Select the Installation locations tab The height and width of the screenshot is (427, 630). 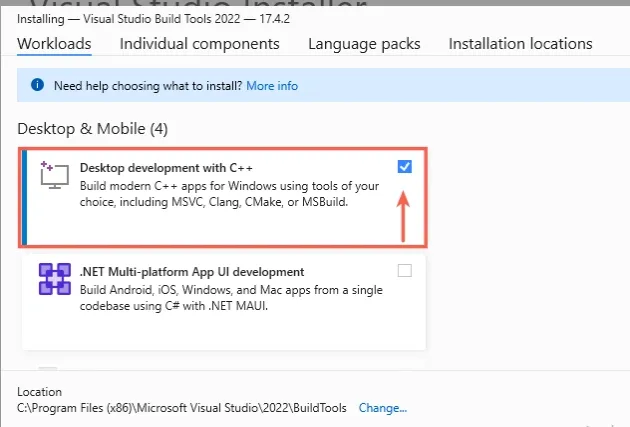pos(520,44)
